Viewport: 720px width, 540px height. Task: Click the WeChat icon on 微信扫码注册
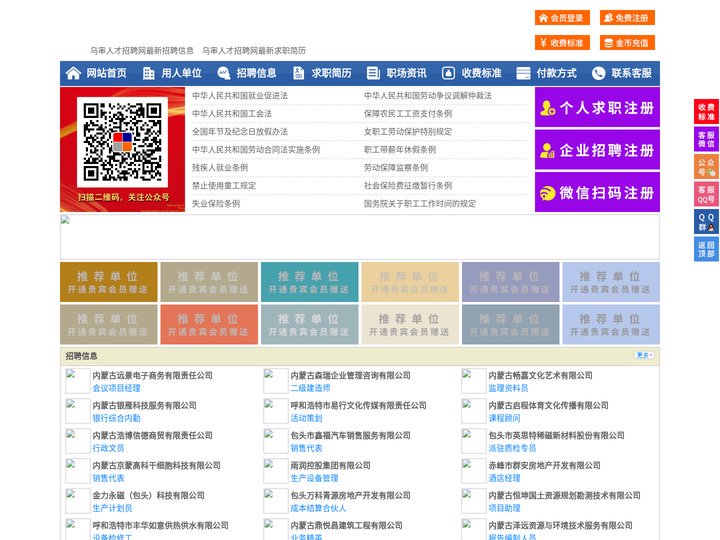(x=547, y=193)
